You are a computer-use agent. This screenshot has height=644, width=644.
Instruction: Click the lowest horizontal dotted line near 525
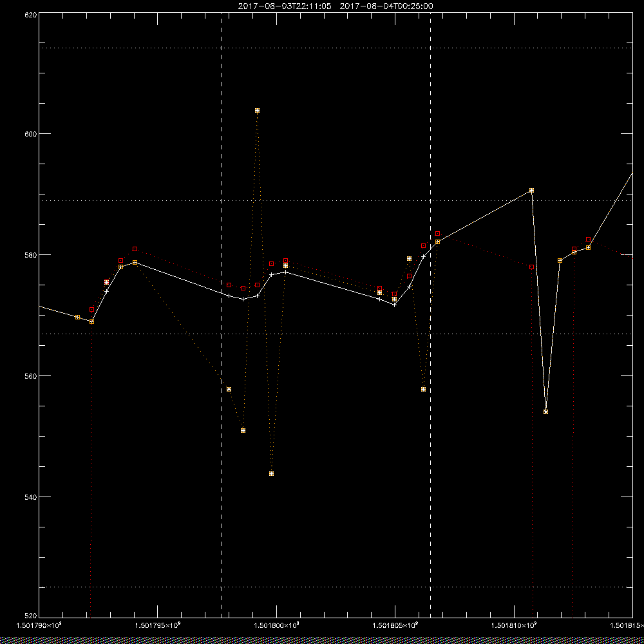336,587
